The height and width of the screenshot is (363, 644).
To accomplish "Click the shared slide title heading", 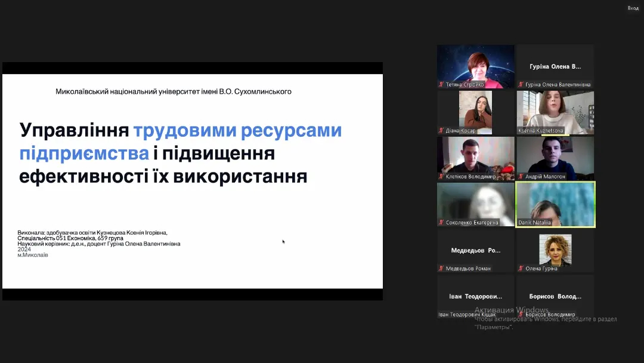I will (x=181, y=153).
